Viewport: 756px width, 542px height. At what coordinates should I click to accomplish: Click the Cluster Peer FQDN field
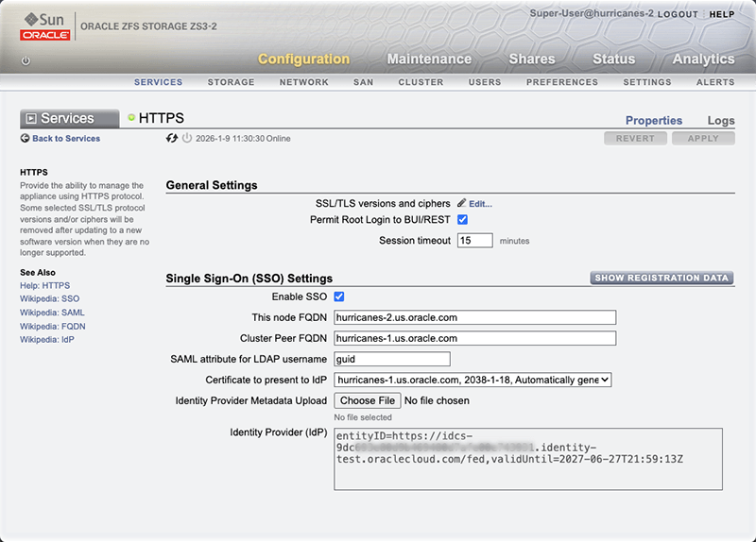point(475,338)
